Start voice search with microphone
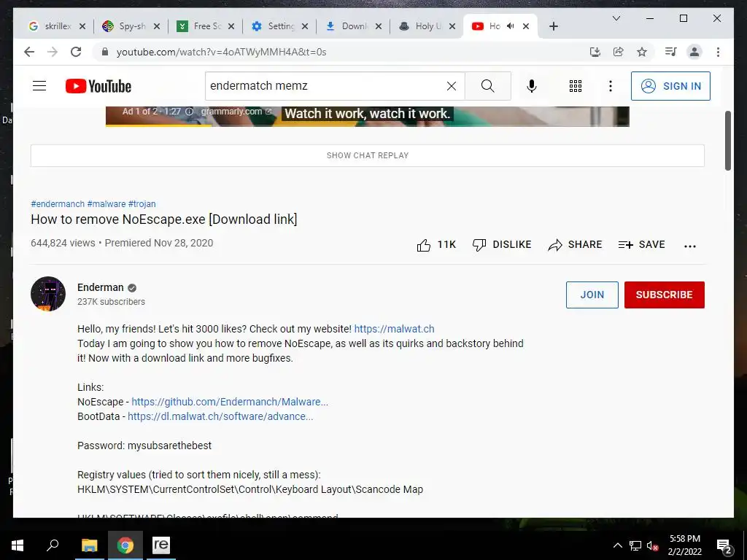The image size is (747, 560). [x=532, y=86]
